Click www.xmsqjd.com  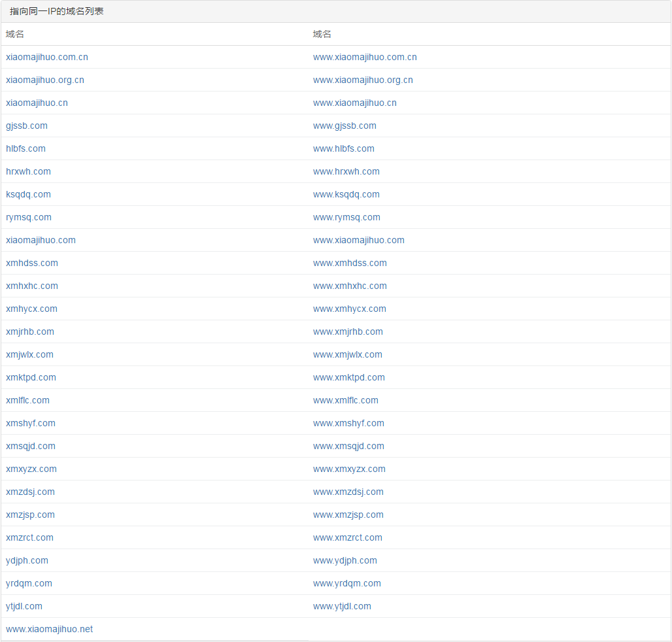pos(348,446)
